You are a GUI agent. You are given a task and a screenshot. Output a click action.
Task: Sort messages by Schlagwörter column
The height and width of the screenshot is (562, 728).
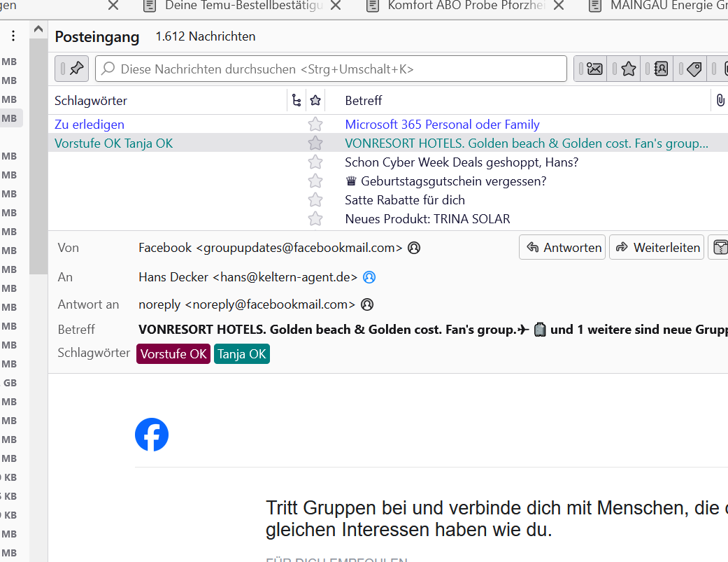(91, 101)
